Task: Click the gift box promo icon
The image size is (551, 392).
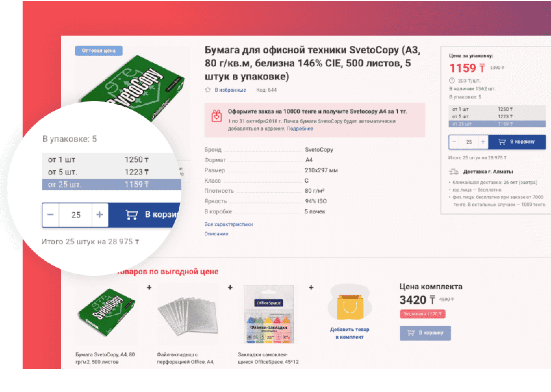Action: tap(216, 116)
